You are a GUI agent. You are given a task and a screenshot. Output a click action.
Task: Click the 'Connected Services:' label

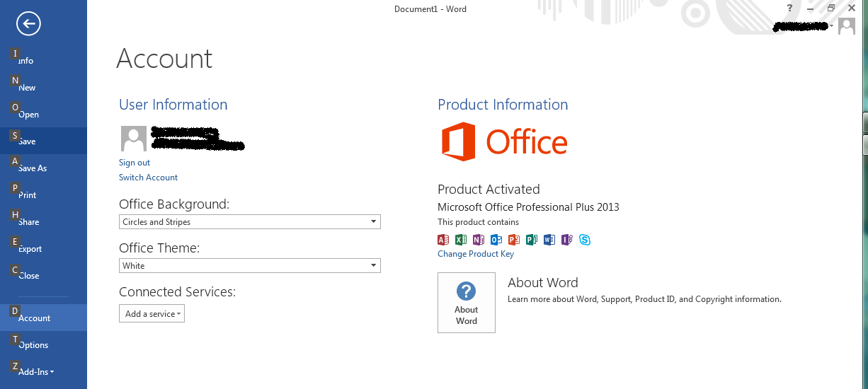click(177, 292)
